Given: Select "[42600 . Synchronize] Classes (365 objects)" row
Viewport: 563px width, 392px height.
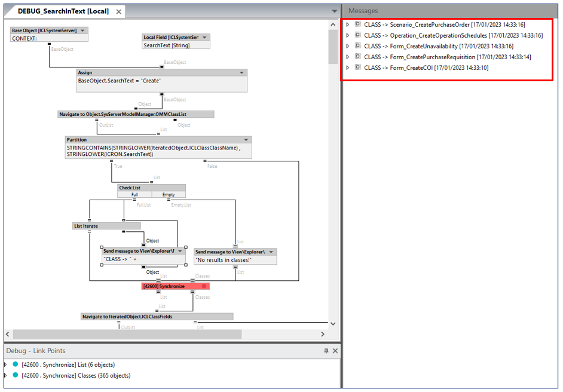Looking at the screenshot, I should tap(76, 375).
